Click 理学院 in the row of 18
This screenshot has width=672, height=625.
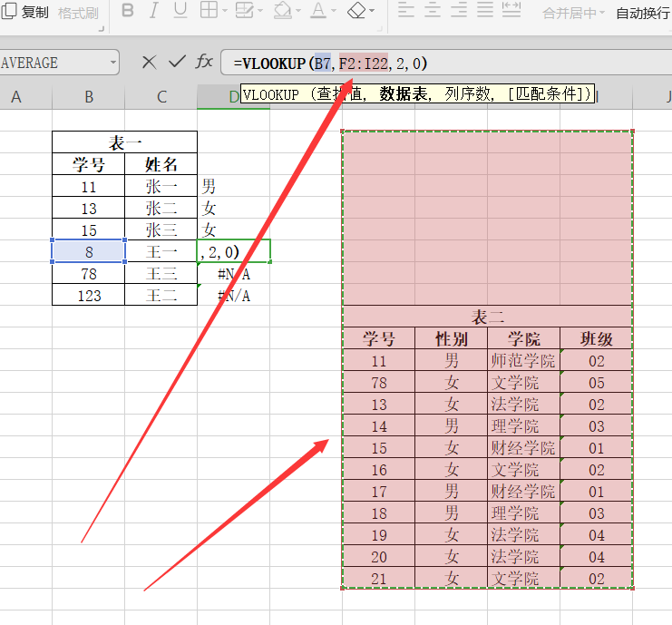(523, 513)
